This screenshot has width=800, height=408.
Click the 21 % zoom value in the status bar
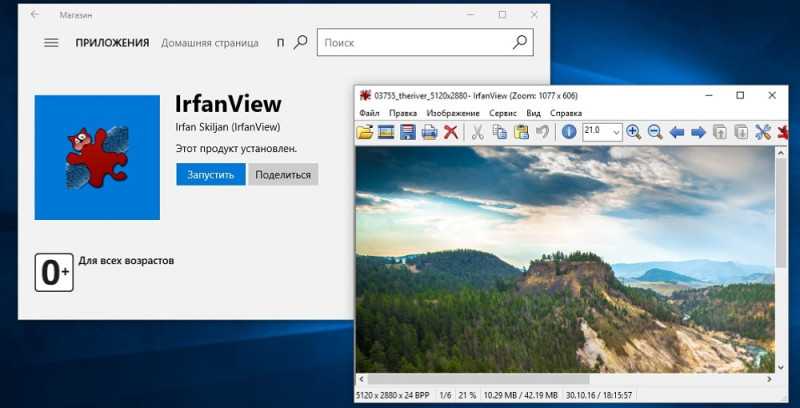click(x=467, y=395)
